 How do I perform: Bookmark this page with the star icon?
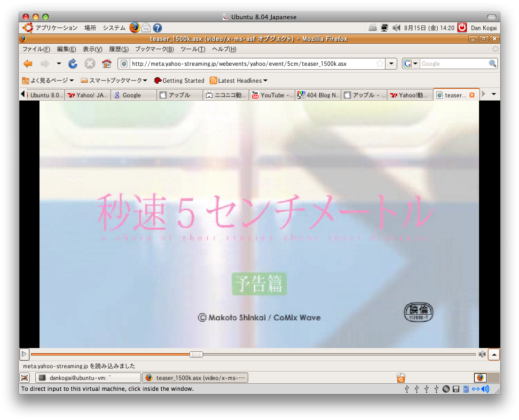(x=380, y=63)
